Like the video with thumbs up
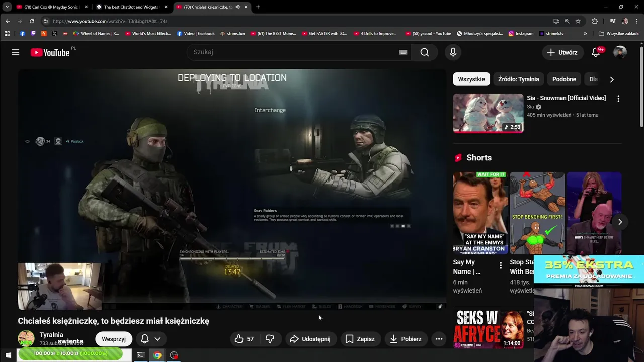The height and width of the screenshot is (362, 644). [244, 339]
